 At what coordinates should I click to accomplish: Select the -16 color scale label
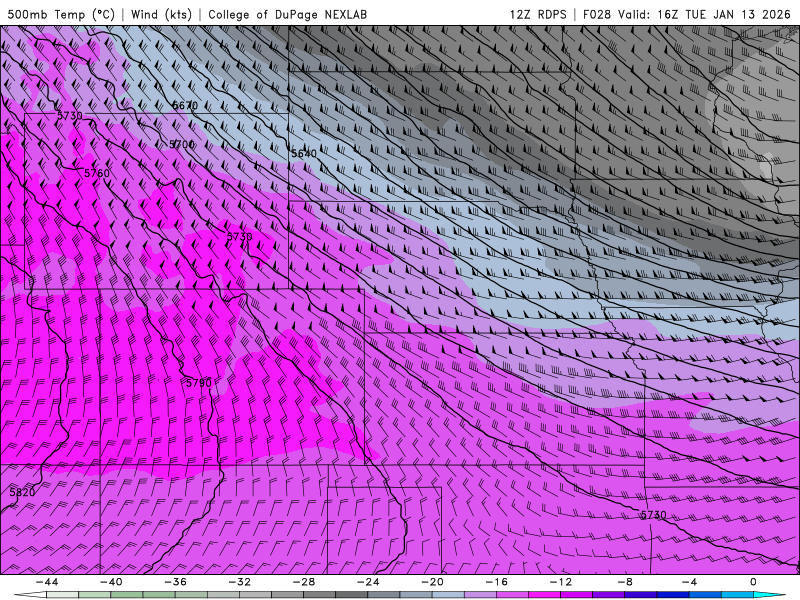click(496, 582)
